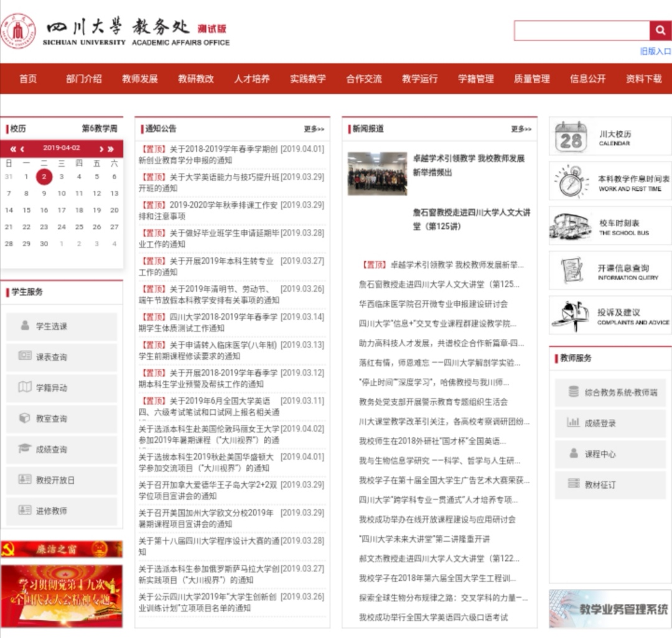Open the 校车时刻表 school bus icon
Image resolution: width=672 pixels, height=638 pixels.
pyautogui.click(x=571, y=226)
